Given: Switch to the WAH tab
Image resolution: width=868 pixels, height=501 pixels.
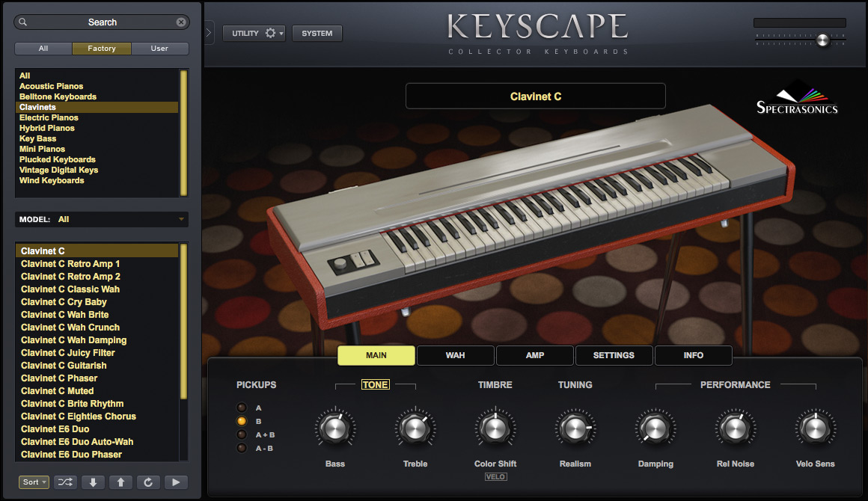Looking at the screenshot, I should coord(456,355).
